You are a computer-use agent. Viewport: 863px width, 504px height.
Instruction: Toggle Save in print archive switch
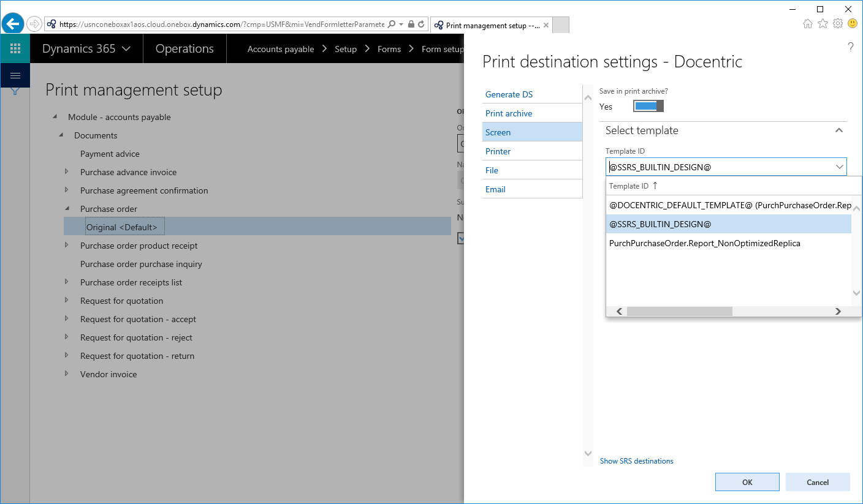[648, 107]
